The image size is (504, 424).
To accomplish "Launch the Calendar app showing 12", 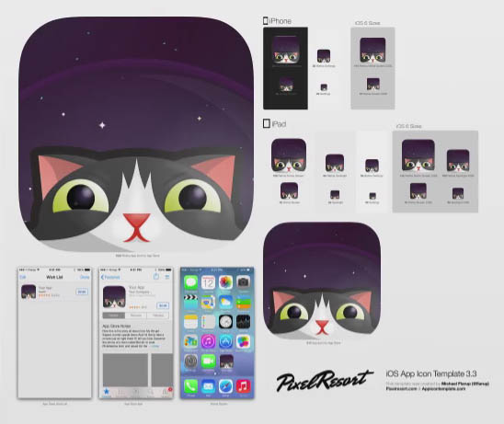I will (208, 282).
